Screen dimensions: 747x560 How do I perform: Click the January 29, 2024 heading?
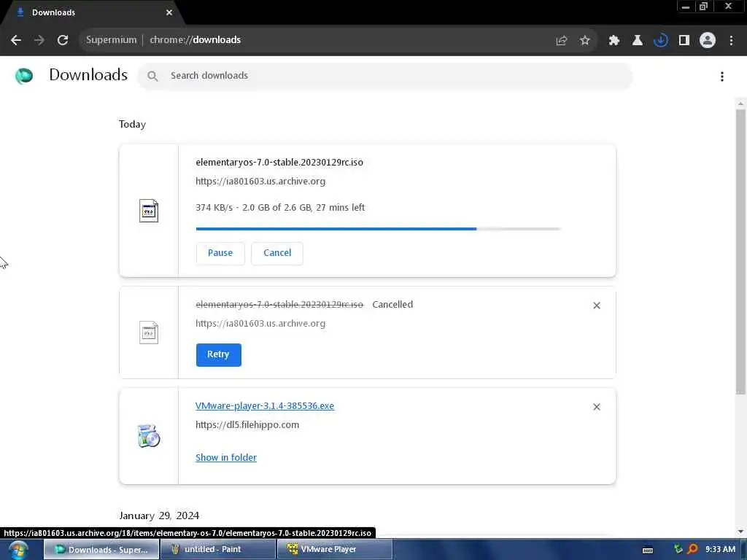pyautogui.click(x=159, y=516)
